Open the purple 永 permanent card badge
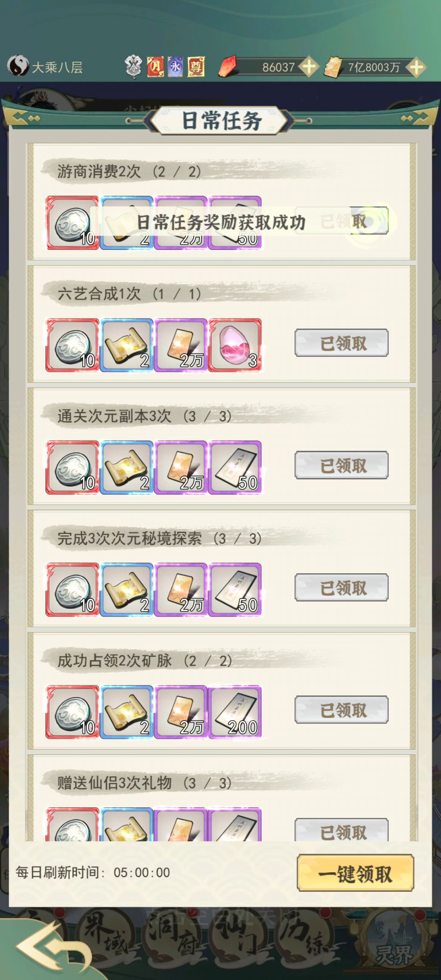 point(176,66)
